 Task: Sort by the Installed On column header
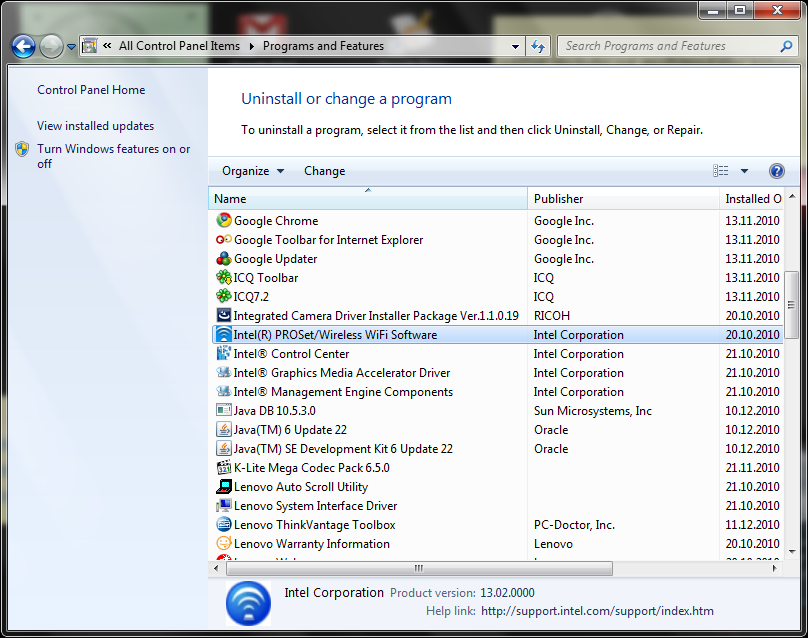752,199
